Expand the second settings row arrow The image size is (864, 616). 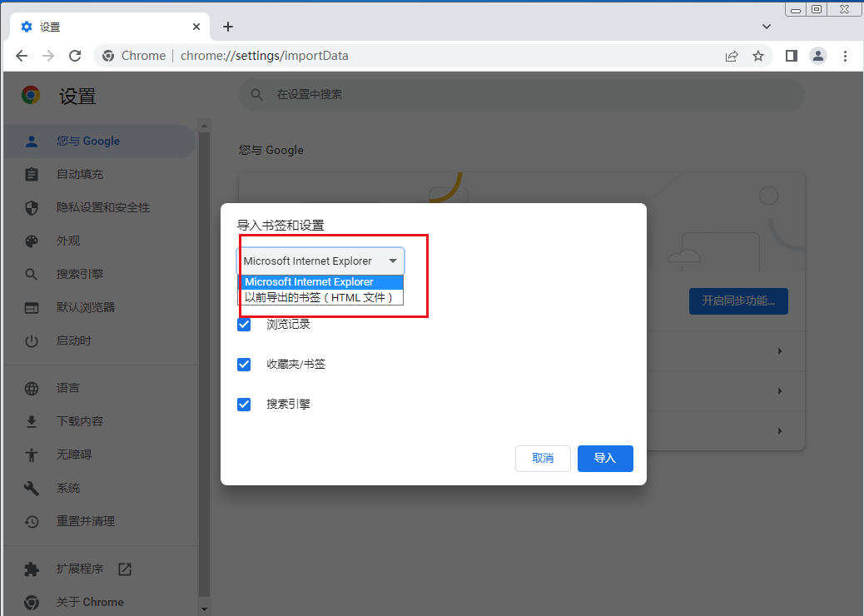coord(780,391)
